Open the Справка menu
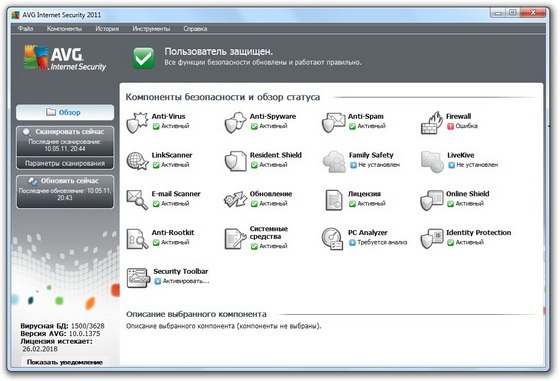This screenshot has height=381, width=560. click(195, 29)
